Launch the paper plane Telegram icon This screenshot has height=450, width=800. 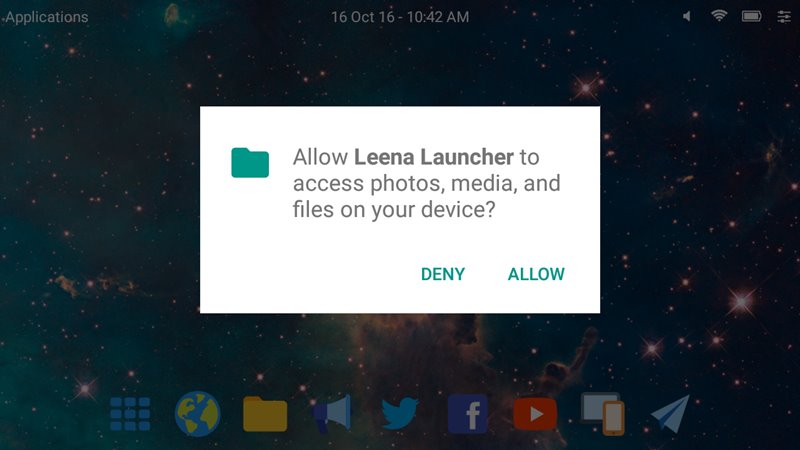point(670,414)
